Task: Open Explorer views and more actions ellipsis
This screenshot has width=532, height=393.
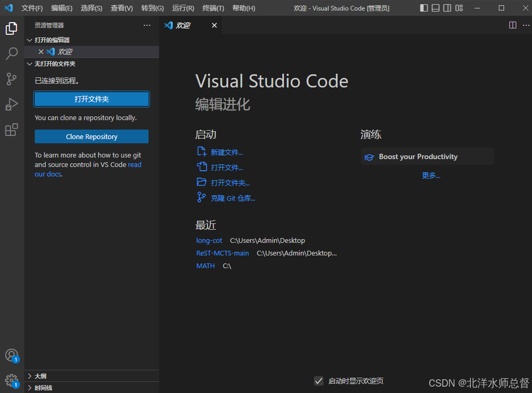Action: [147, 25]
